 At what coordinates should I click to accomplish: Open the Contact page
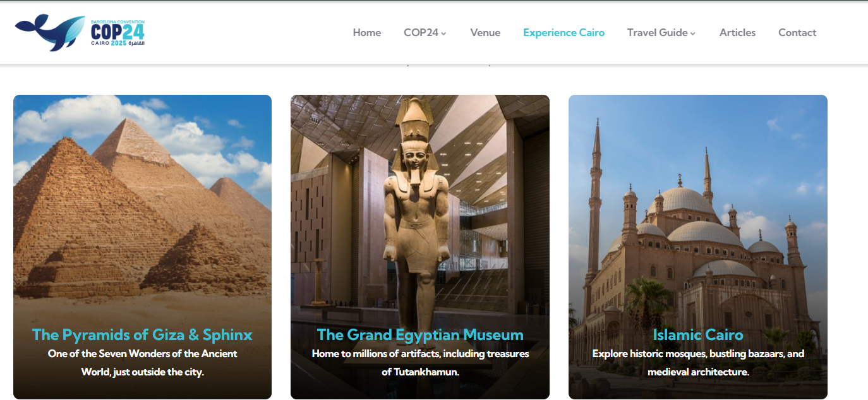(x=797, y=33)
